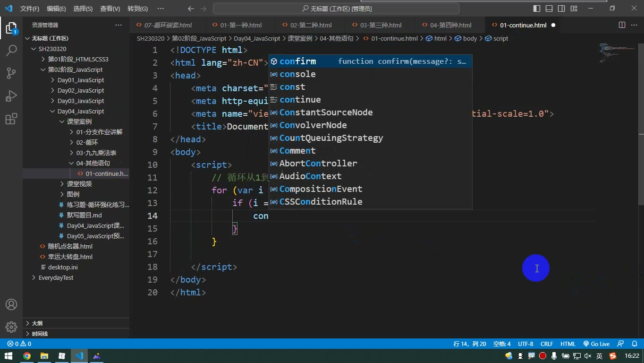Toggle the bottom panel layout button
The width and height of the screenshot is (644, 363).
click(x=549, y=9)
